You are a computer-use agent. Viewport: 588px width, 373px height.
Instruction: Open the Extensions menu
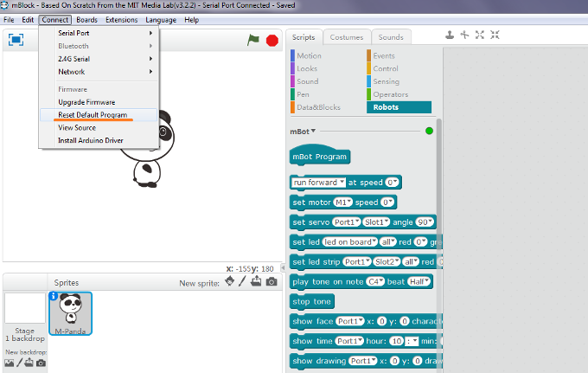(x=122, y=20)
